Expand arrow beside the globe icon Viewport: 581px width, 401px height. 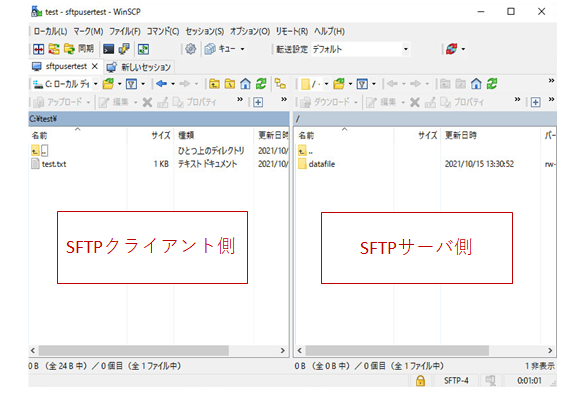(x=463, y=49)
